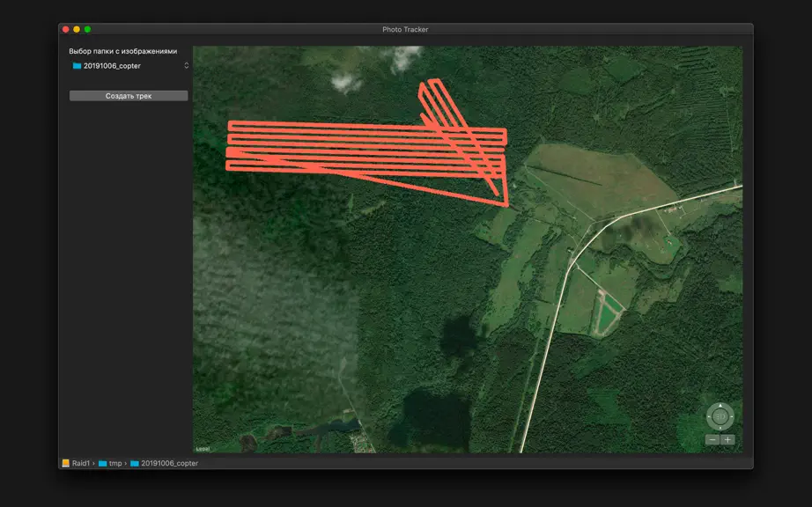Viewport: 812px width, 507px height.
Task: Zoom out with the map minus button
Action: pos(712,440)
